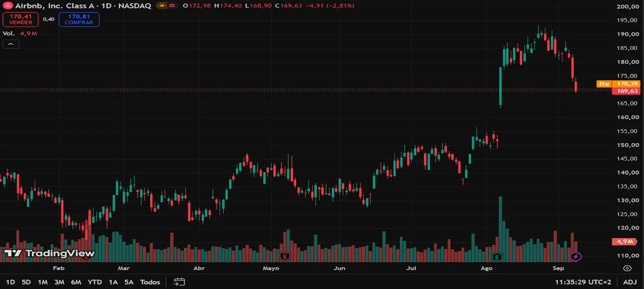The image size is (644, 289).
Task: Click the Vol. indicator legend label
Action: [9, 33]
